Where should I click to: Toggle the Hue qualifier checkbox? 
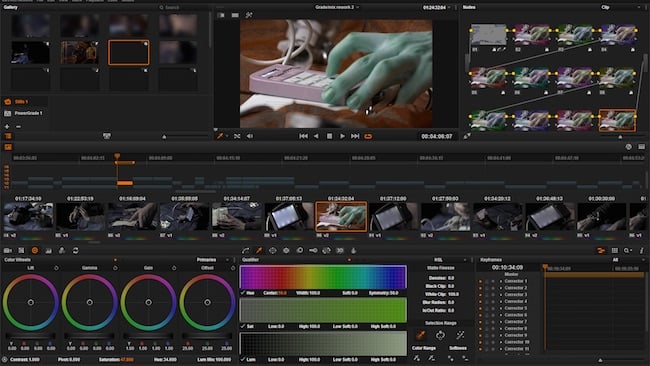(243, 293)
